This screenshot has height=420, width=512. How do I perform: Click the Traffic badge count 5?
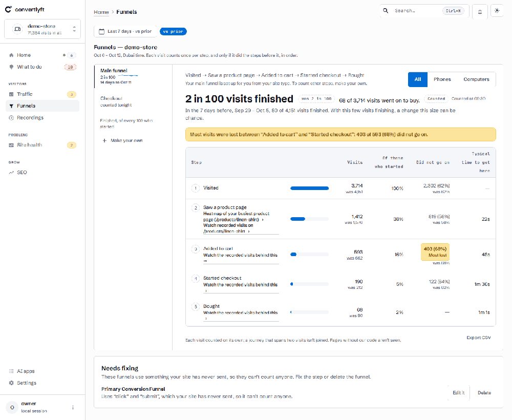tap(72, 94)
